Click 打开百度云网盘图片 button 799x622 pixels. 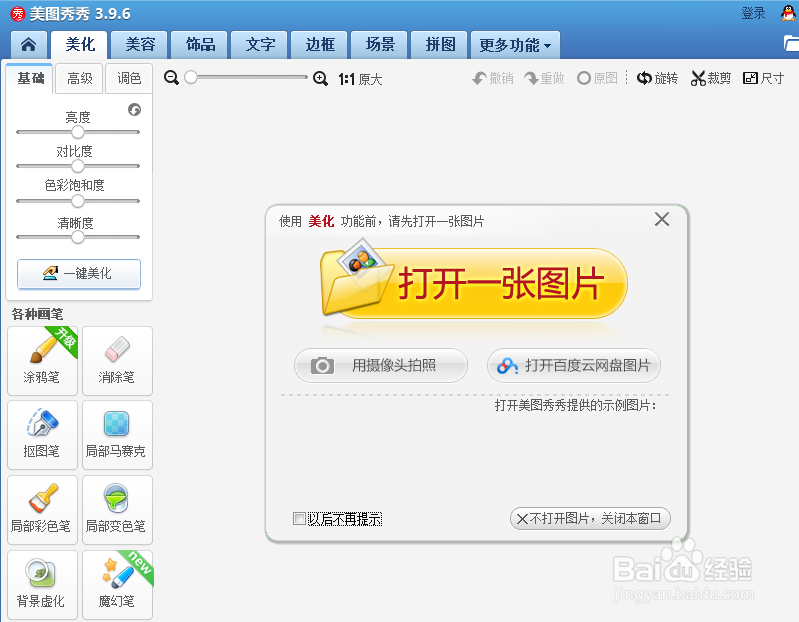click(x=574, y=365)
